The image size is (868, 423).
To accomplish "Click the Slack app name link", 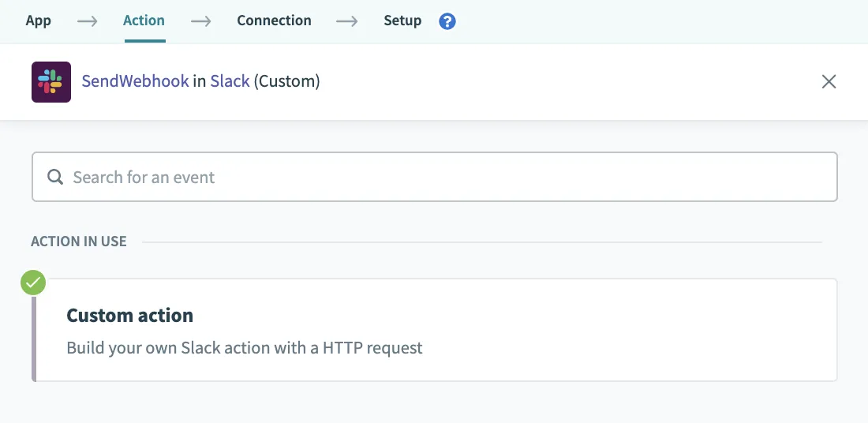I will point(230,81).
